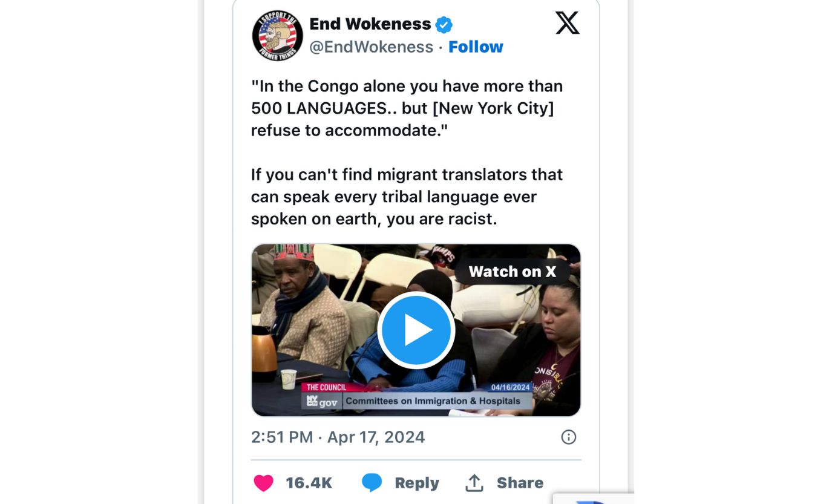Screen dimensions: 832x504
Task: Click the 16.4K likes count
Action: click(309, 483)
